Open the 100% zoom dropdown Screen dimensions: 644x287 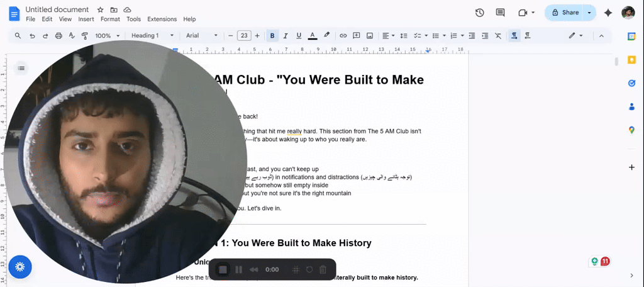coord(107,36)
